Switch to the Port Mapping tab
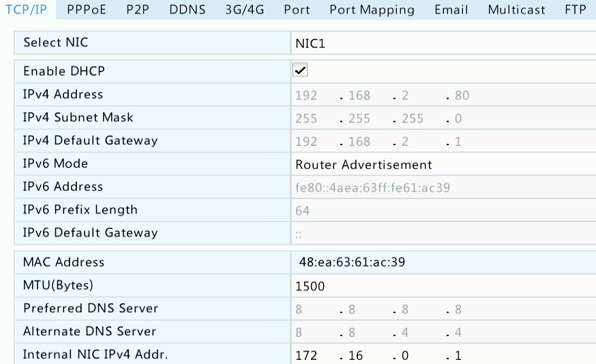 pos(372,10)
